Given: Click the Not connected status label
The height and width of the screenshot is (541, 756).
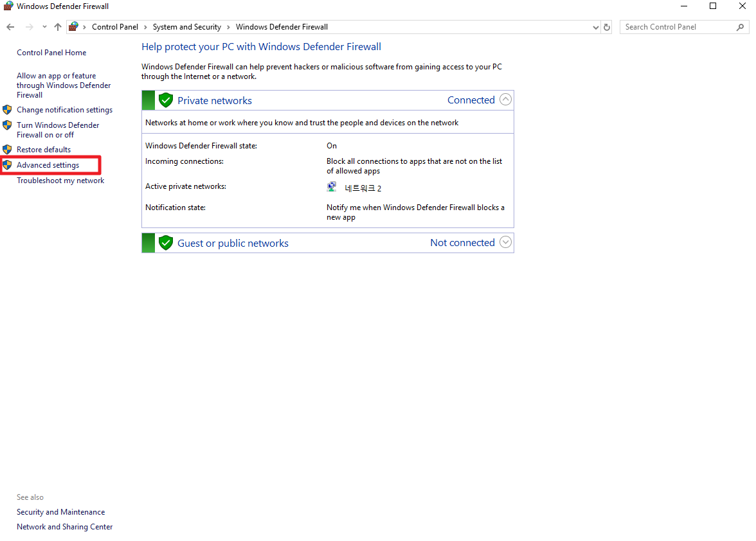Looking at the screenshot, I should click(462, 243).
